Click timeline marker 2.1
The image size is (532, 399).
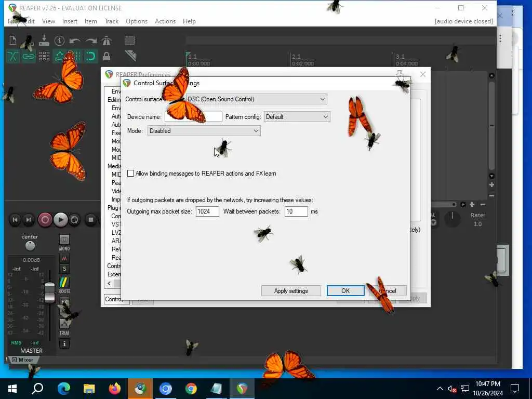(x=296, y=56)
